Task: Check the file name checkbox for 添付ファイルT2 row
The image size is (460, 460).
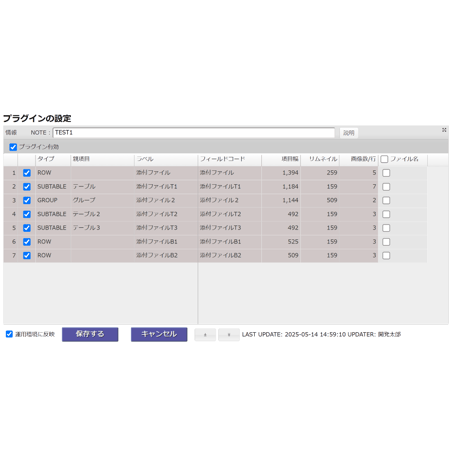Action: click(x=386, y=214)
